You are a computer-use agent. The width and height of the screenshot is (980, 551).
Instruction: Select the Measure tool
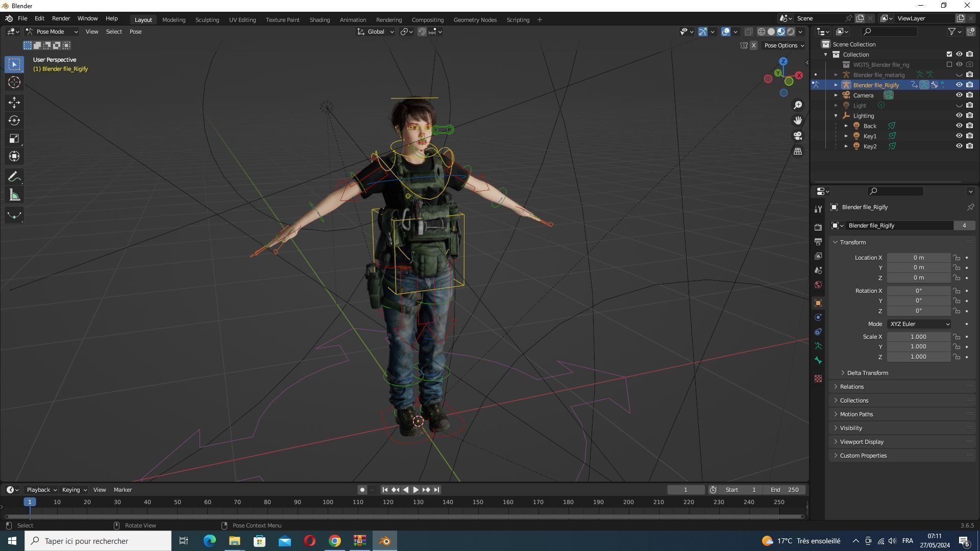14,195
